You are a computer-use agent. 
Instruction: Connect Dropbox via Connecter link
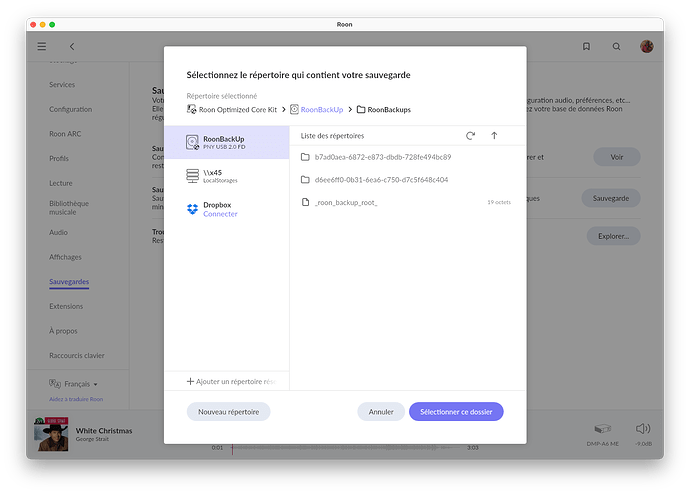point(220,214)
